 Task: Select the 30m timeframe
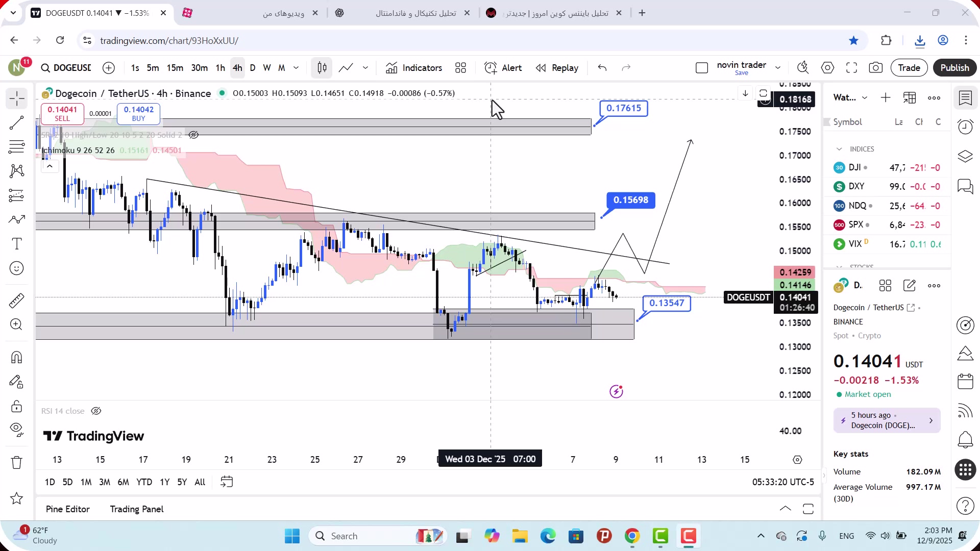[x=199, y=68]
